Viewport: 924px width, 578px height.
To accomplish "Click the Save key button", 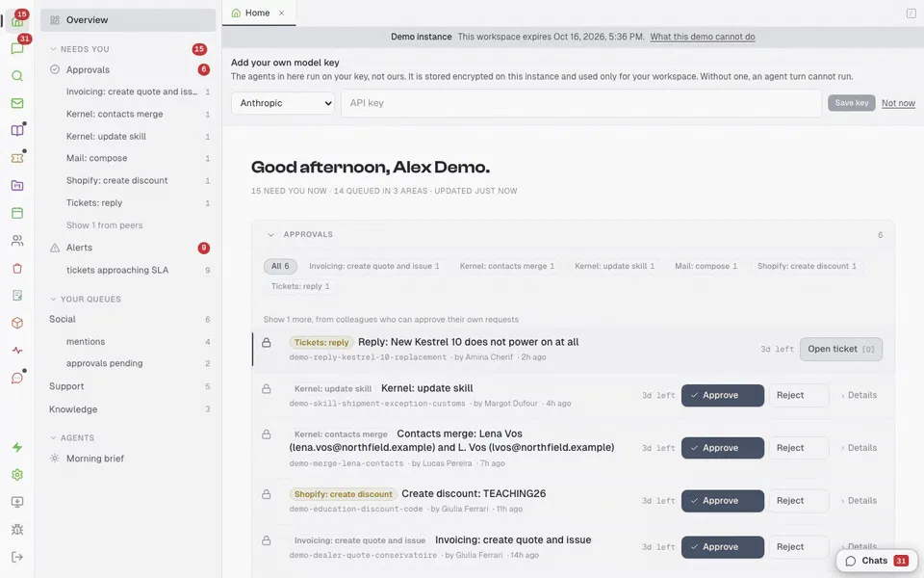I will pyautogui.click(x=852, y=103).
